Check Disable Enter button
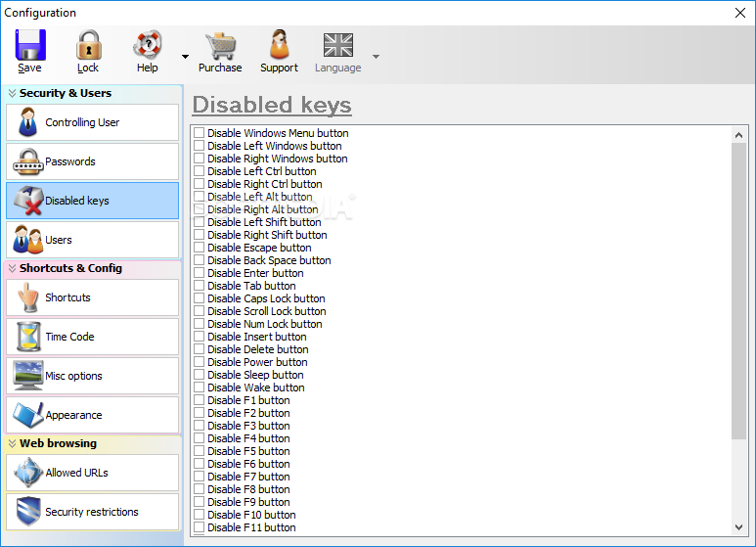 [x=200, y=273]
